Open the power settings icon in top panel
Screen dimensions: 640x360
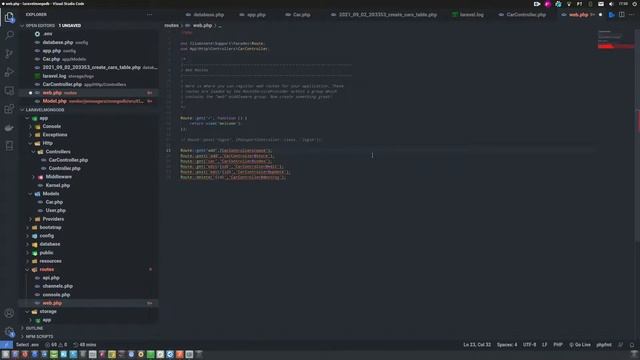[635, 4]
